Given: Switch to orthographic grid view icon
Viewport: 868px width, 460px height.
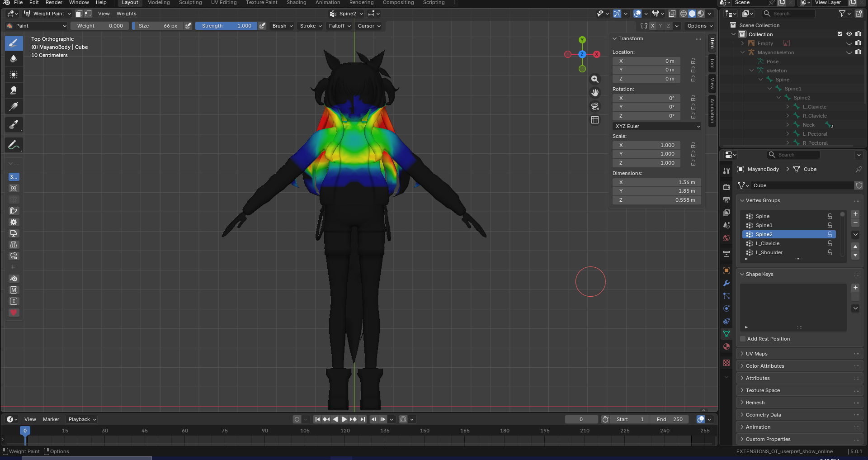Looking at the screenshot, I should click(595, 120).
